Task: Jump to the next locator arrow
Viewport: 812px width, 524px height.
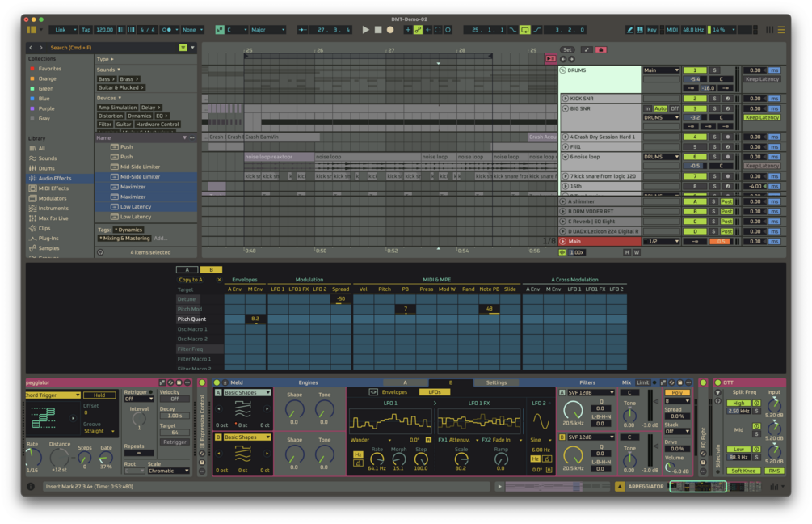Action: click(x=572, y=59)
